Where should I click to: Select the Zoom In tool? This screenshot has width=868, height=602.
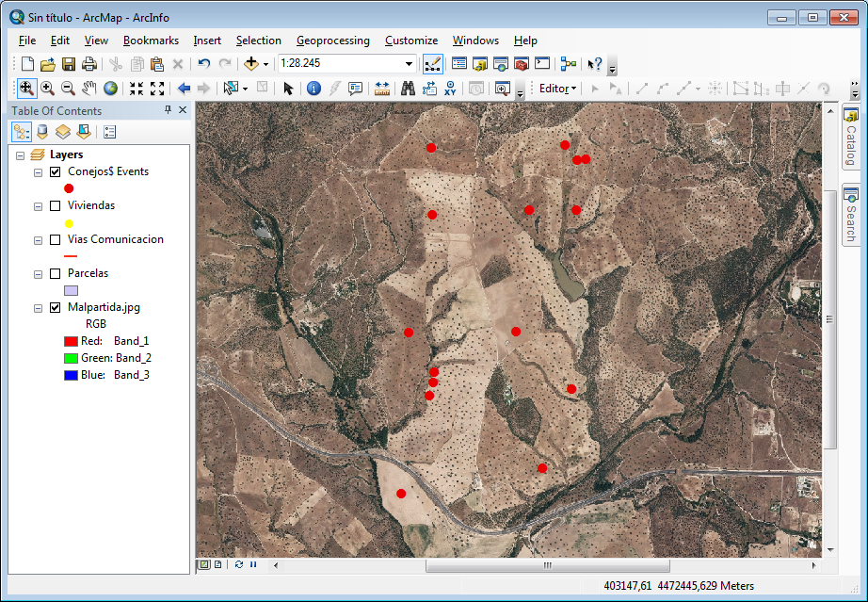click(x=47, y=88)
